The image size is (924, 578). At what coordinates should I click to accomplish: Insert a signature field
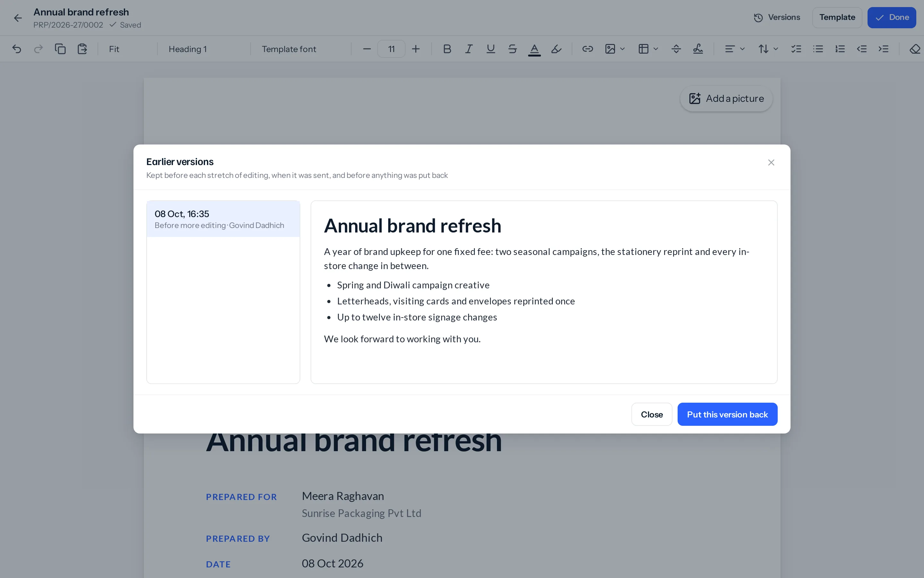coord(697,49)
